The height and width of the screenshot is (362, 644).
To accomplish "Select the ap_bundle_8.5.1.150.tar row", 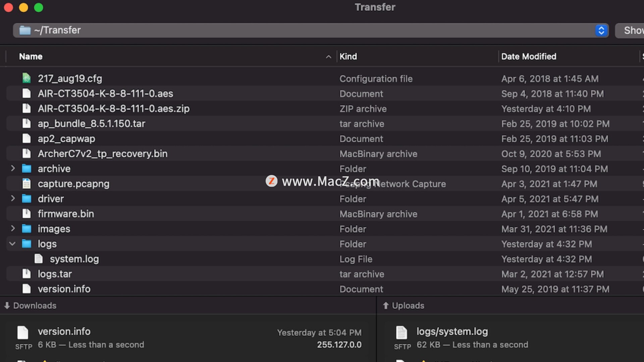I will click(x=322, y=124).
